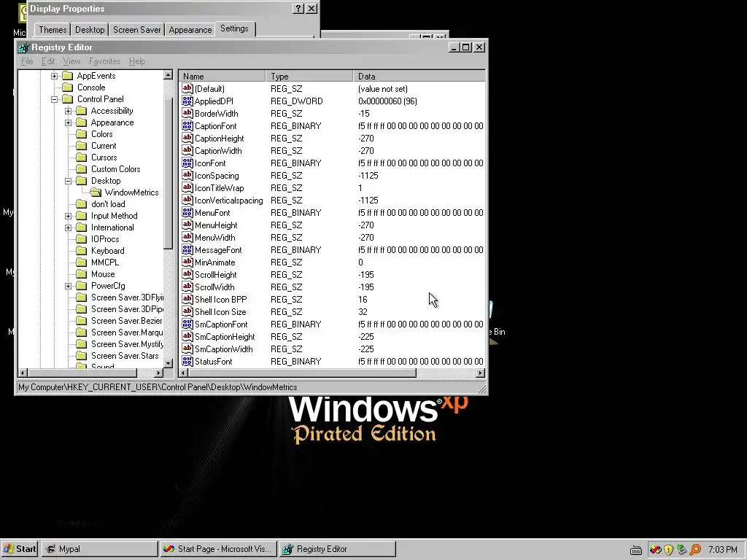Switch to the Appearance tab in Display Properties
Screen dimensions: 747x560
click(190, 30)
